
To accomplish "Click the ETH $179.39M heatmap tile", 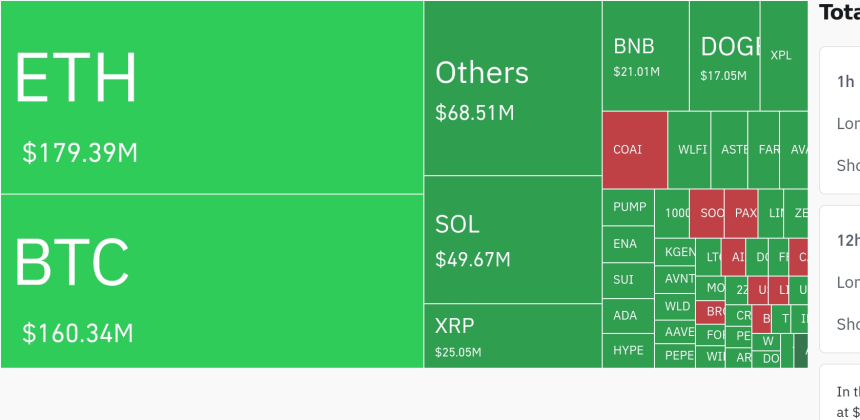I will 212,97.
